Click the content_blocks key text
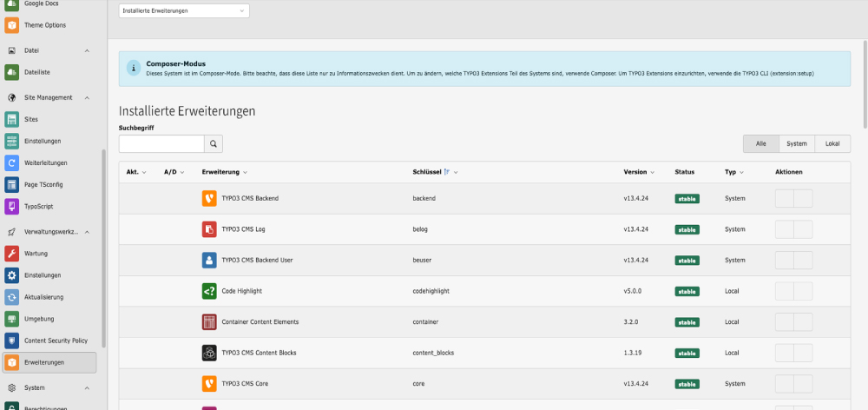The width and height of the screenshot is (868, 410). coord(433,353)
